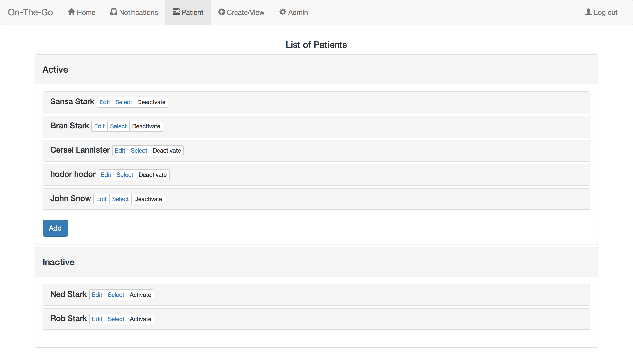Edit Ned Stark's record

click(x=97, y=295)
